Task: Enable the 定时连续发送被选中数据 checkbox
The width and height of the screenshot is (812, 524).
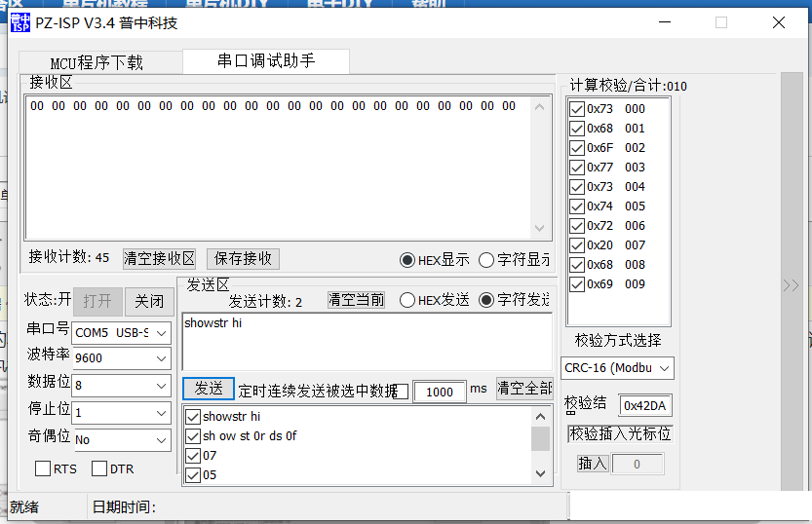Action: point(401,392)
